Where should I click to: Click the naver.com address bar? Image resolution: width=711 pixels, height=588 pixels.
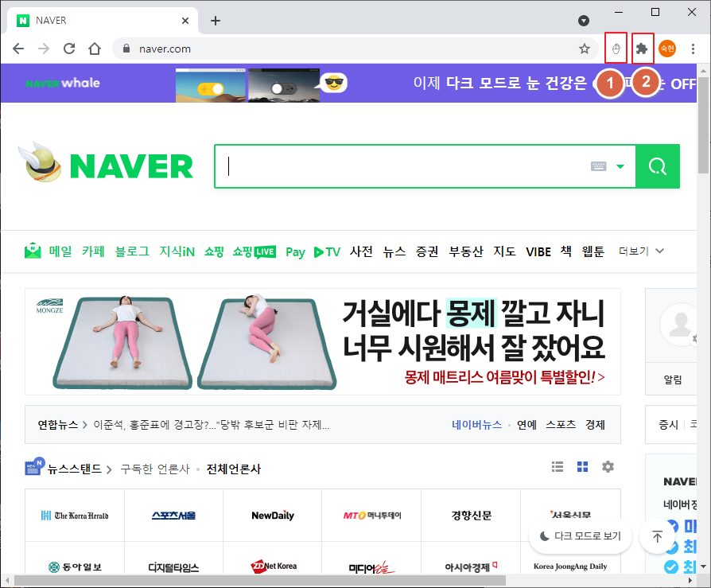pos(354,49)
